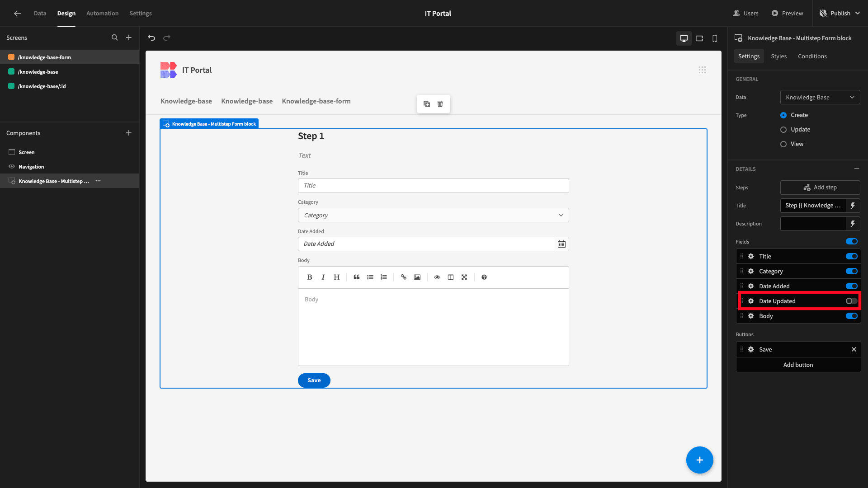Turn off the main Fields toggle
868x488 pixels.
pyautogui.click(x=852, y=241)
